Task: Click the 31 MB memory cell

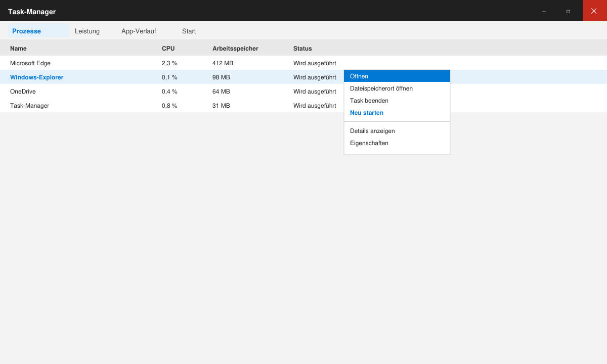Action: [221, 106]
